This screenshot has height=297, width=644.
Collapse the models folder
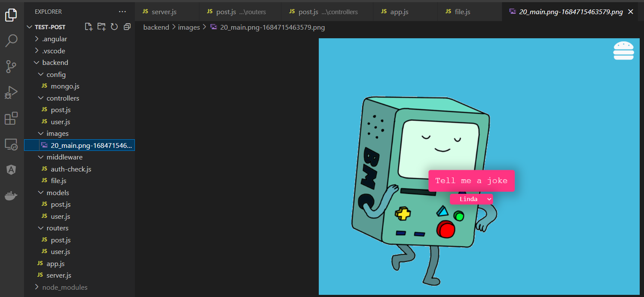pyautogui.click(x=41, y=193)
